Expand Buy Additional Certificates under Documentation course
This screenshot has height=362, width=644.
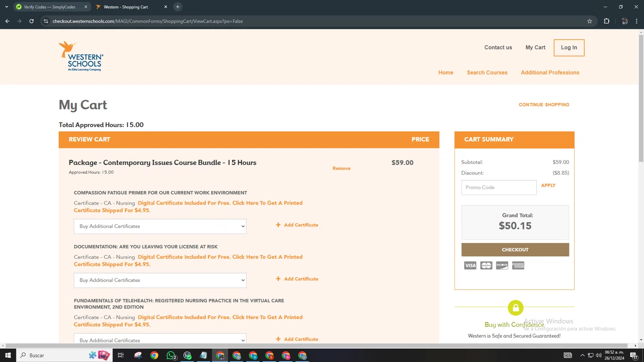click(x=160, y=281)
